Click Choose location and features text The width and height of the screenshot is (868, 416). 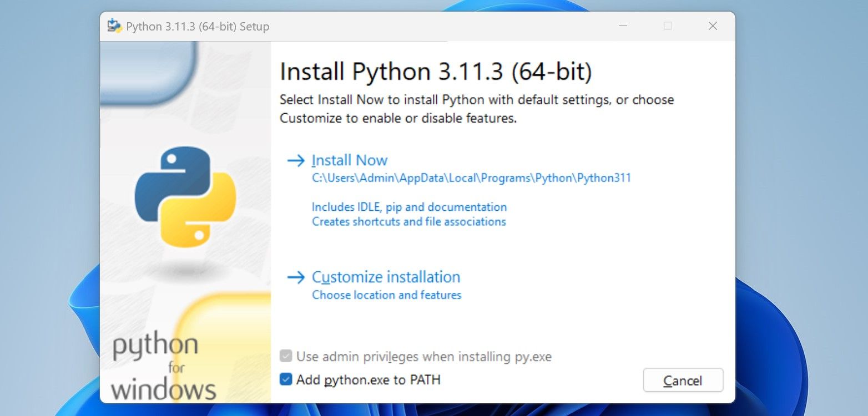386,295
